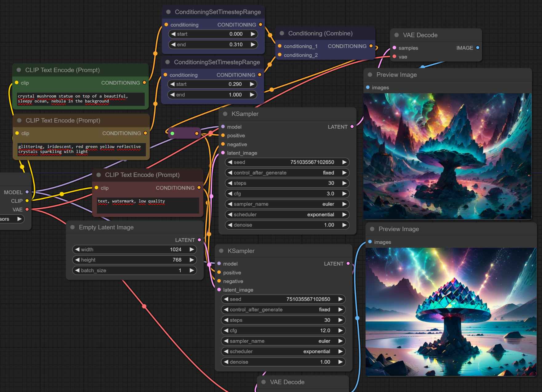Screen dimensions: 542x392
Task: Click the negative prompt text 'text, watermark, low quality'
Action: pos(131,201)
